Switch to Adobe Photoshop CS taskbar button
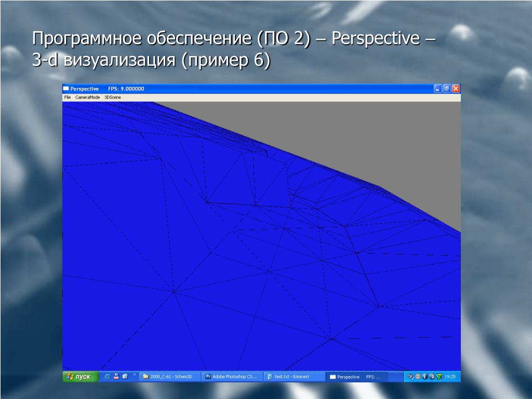The width and height of the screenshot is (532, 399). pos(232,377)
